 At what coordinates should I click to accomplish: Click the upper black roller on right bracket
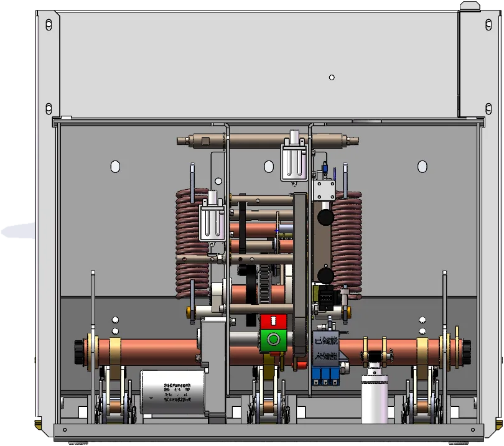(325, 217)
